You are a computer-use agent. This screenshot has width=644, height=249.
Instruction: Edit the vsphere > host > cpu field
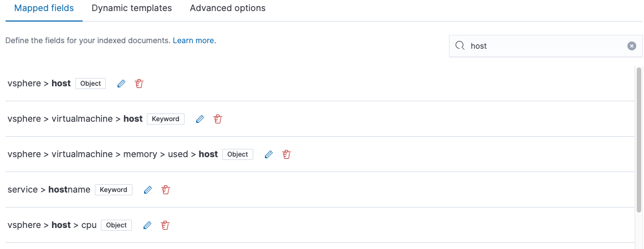point(147,225)
